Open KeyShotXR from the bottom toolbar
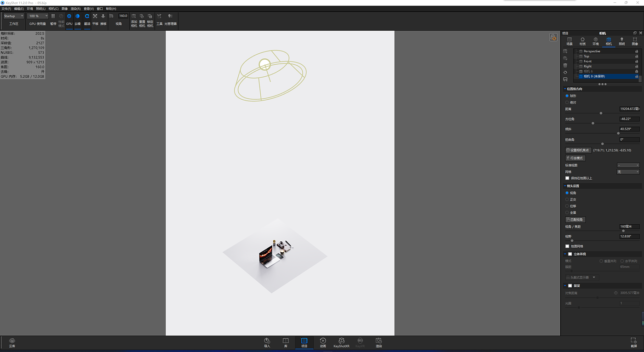This screenshot has width=644, height=352. pos(341,341)
